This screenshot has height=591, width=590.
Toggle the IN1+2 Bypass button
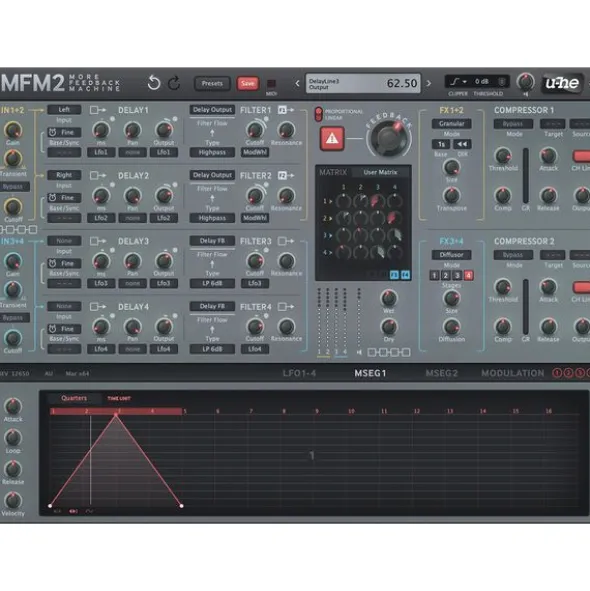14,187
